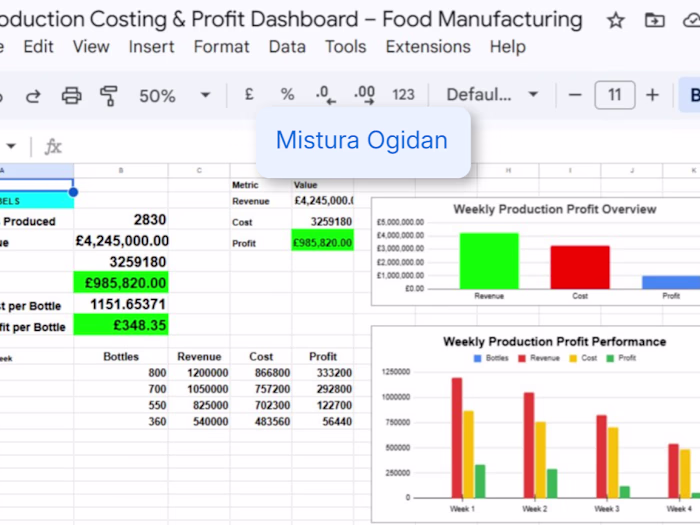
Task: Star the document with the star icon
Action: [x=616, y=20]
